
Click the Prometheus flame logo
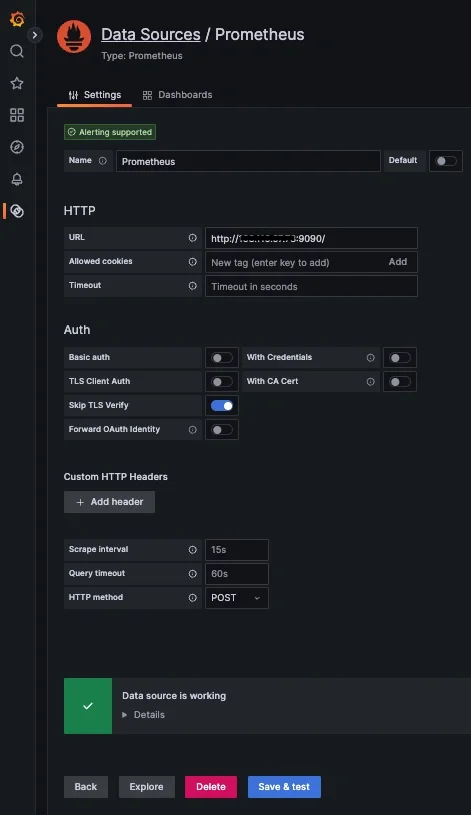pyautogui.click(x=74, y=37)
